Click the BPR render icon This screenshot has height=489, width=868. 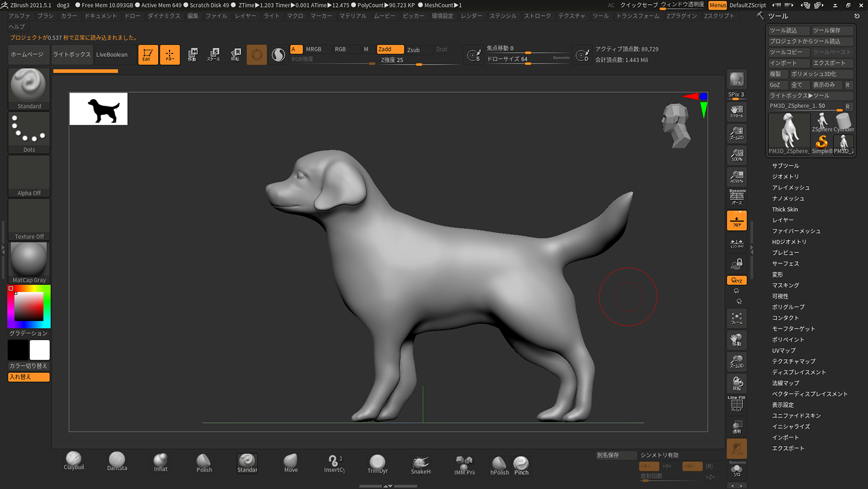pos(737,79)
